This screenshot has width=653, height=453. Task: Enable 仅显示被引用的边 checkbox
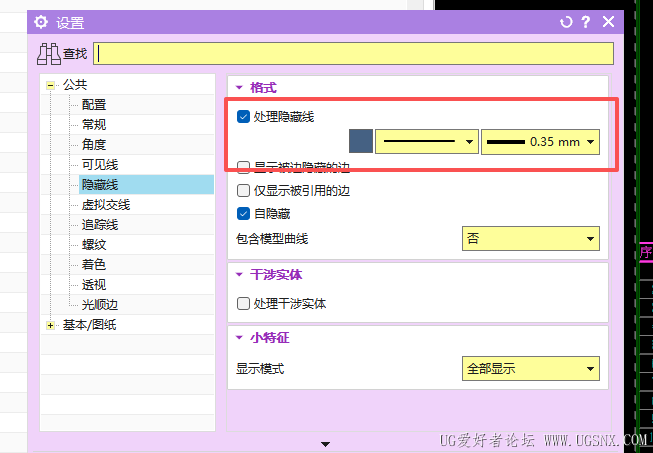coord(243,191)
